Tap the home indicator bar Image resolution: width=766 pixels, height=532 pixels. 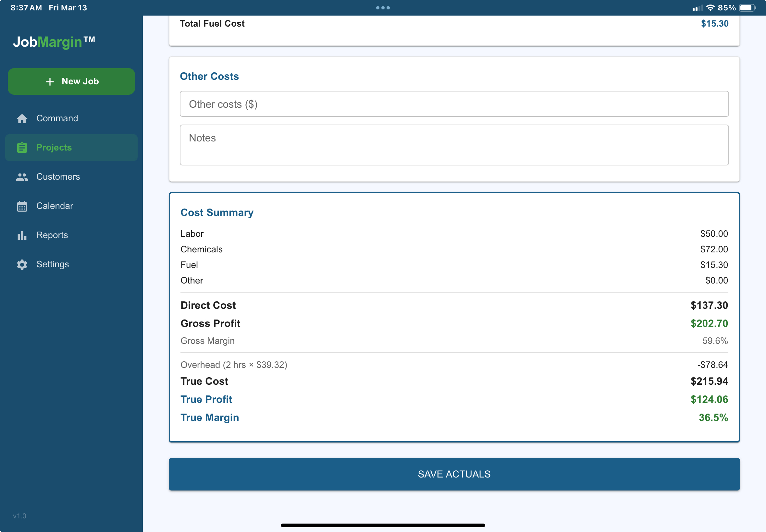[x=383, y=525]
